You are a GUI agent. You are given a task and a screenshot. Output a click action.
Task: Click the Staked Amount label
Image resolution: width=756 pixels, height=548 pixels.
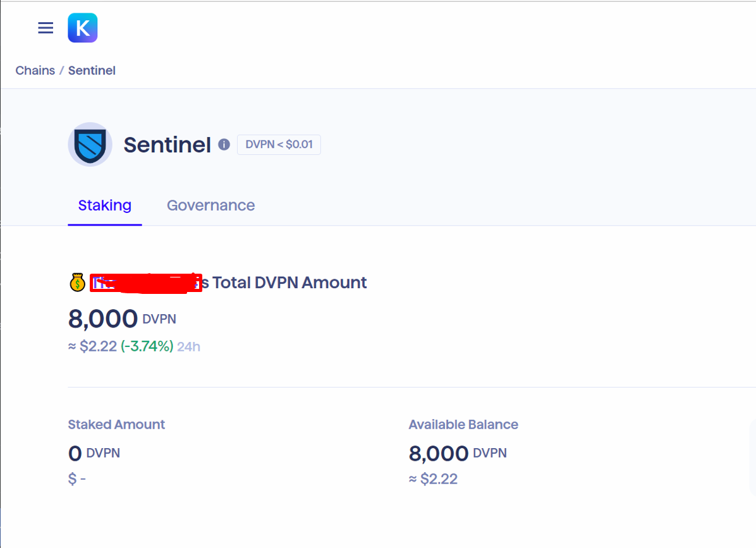[116, 425]
